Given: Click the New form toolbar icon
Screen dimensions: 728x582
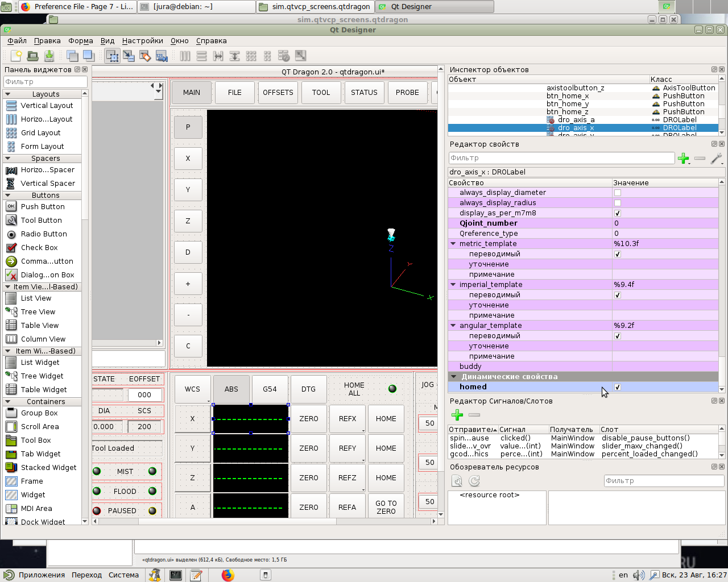Looking at the screenshot, I should pyautogui.click(x=16, y=56).
